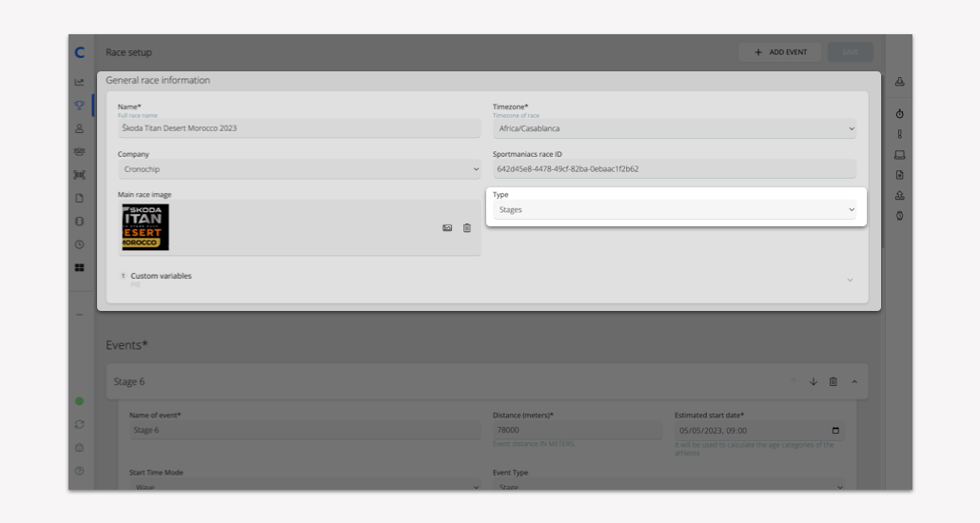The image size is (980, 523).
Task: Click the file export icon in right panel
Action: [x=899, y=175]
